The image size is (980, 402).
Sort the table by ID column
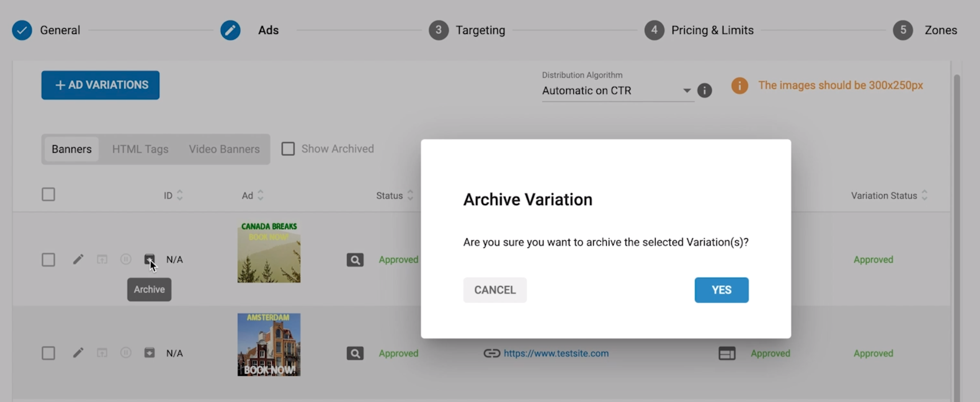pos(173,195)
